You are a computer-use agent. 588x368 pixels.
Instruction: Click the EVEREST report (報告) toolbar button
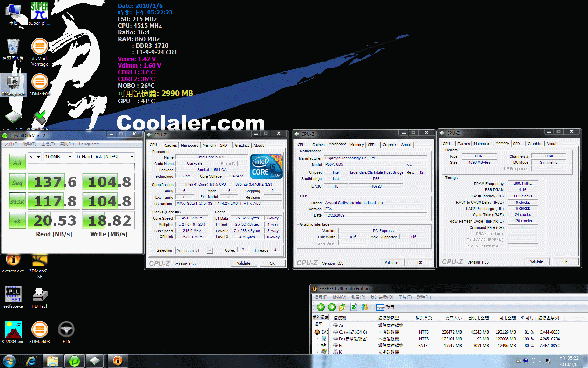(x=385, y=307)
